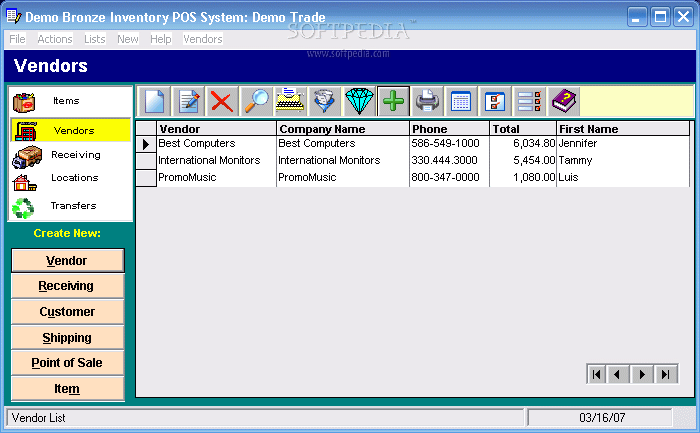Click the Create New Receiving button
Viewport: 700px width, 433px height.
click(x=67, y=286)
